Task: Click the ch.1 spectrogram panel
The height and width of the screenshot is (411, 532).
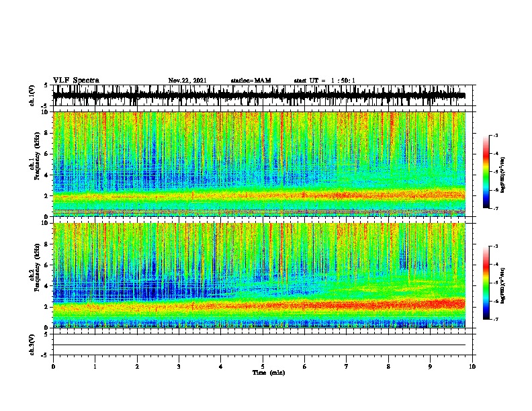Action: point(259,164)
